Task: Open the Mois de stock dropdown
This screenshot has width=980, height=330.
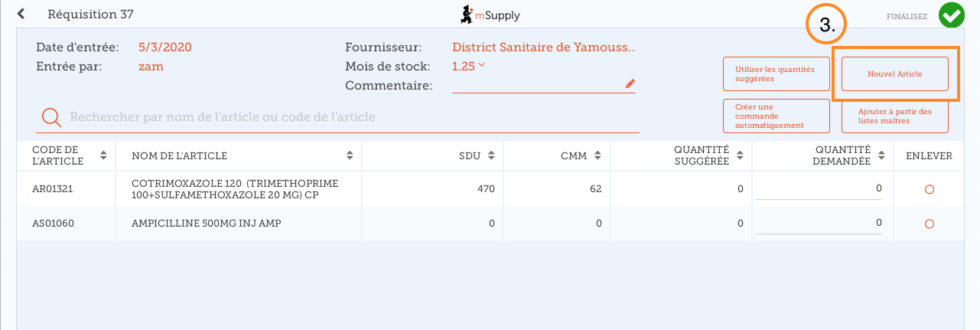Action: tap(481, 66)
